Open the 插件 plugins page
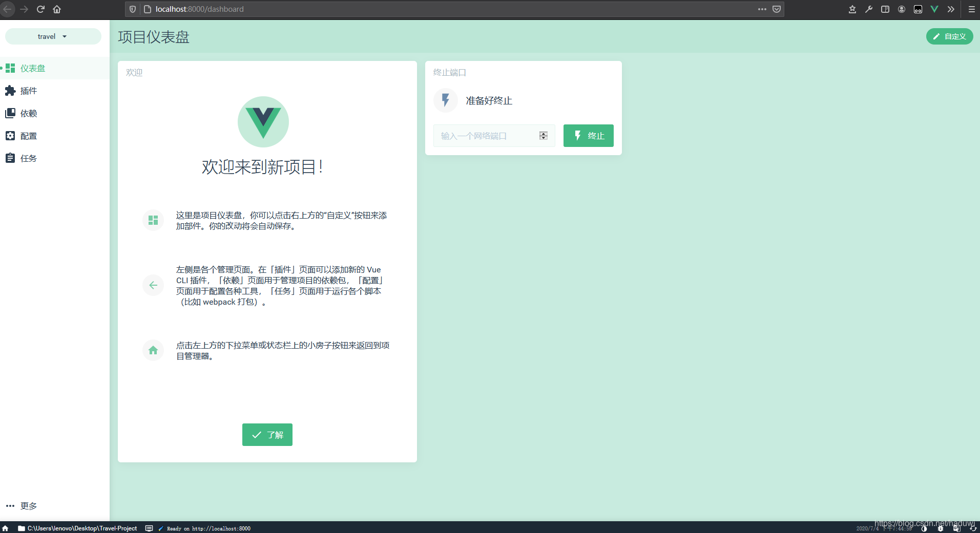 click(x=54, y=91)
